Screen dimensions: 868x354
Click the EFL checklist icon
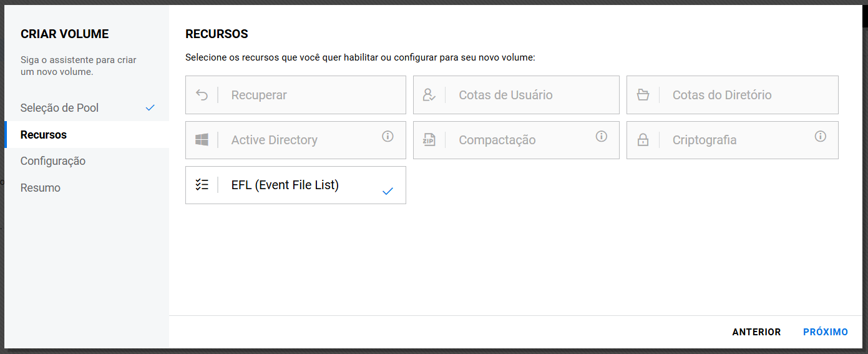click(x=202, y=185)
